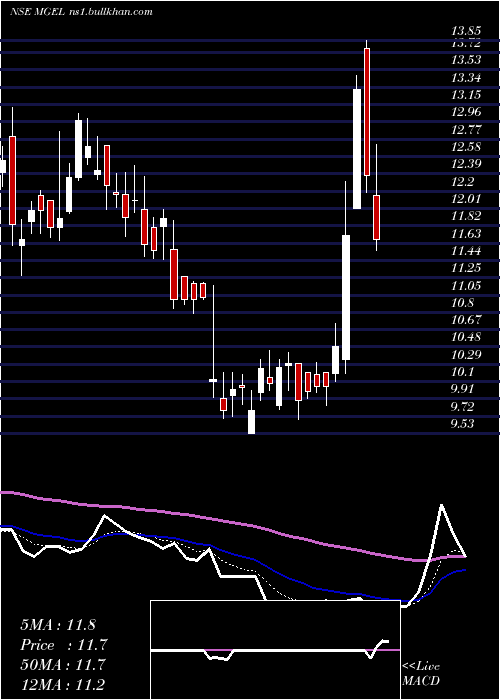This screenshot has width=500, height=700.
Task: Click the 11.05 price axis label
Action: 466,286
